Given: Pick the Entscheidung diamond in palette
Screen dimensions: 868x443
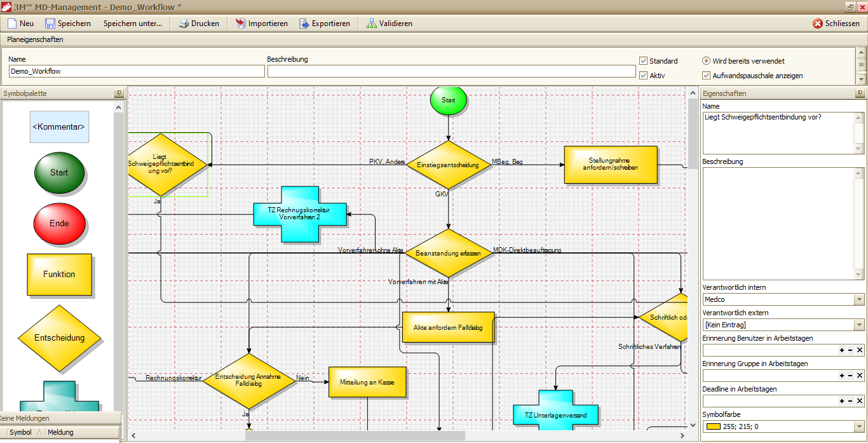Looking at the screenshot, I should [59, 337].
